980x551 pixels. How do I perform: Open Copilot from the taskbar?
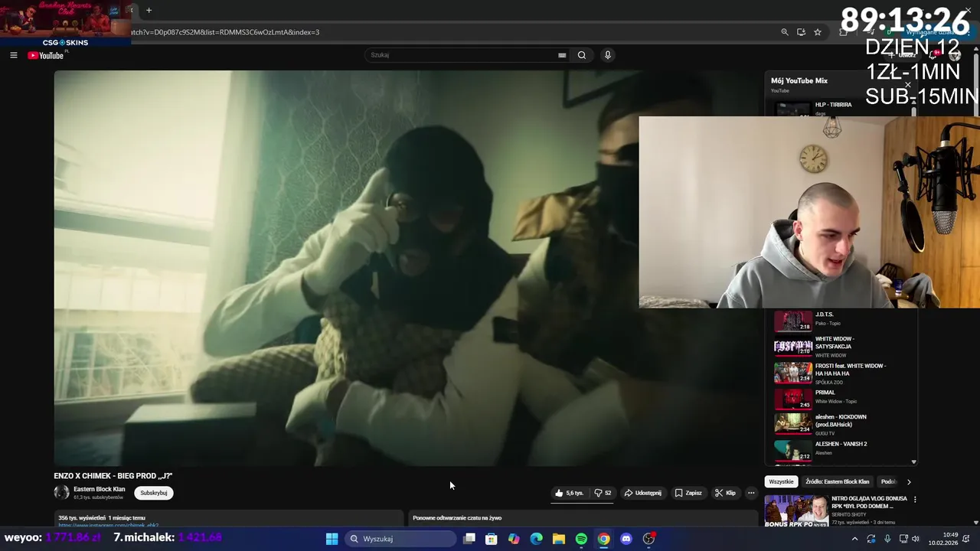click(514, 539)
